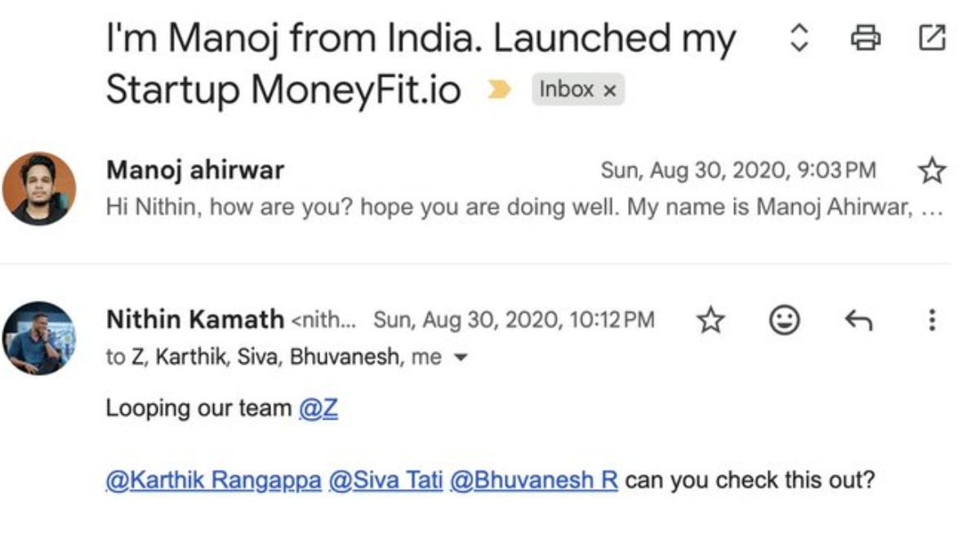Open the @Karthik Rangappa mention link
Screen dimensions: 980x551
(x=211, y=480)
